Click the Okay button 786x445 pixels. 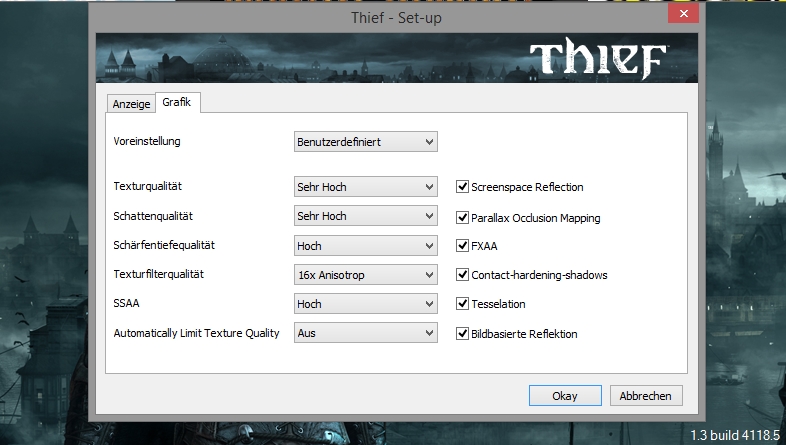565,395
